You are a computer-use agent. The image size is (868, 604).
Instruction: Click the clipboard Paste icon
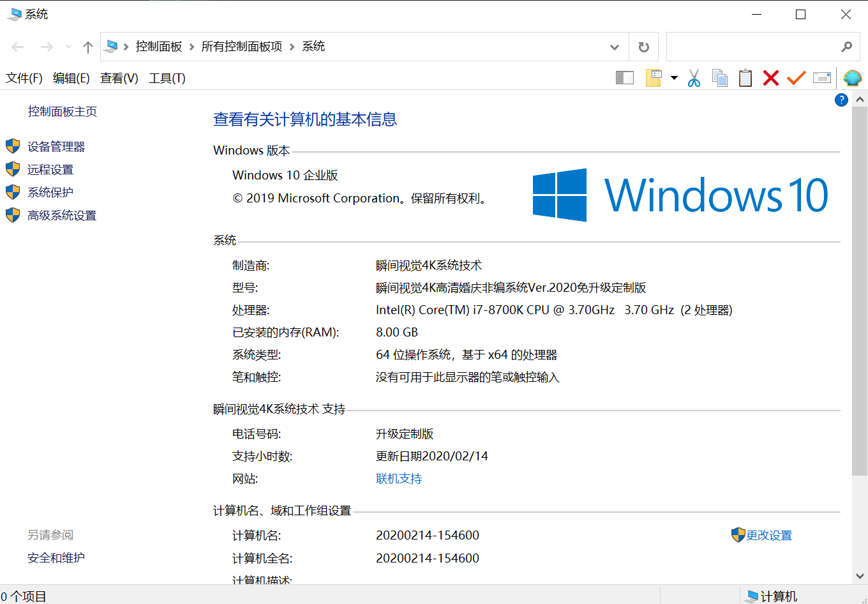coord(745,78)
